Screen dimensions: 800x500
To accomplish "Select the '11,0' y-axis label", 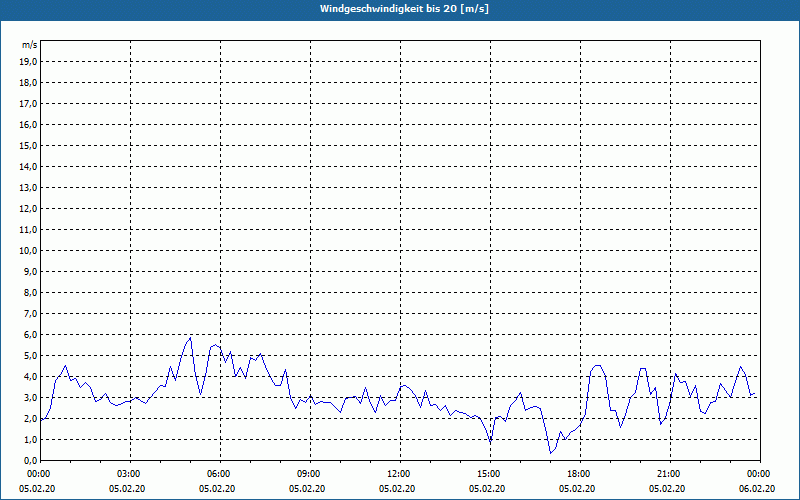I will 28,230.
